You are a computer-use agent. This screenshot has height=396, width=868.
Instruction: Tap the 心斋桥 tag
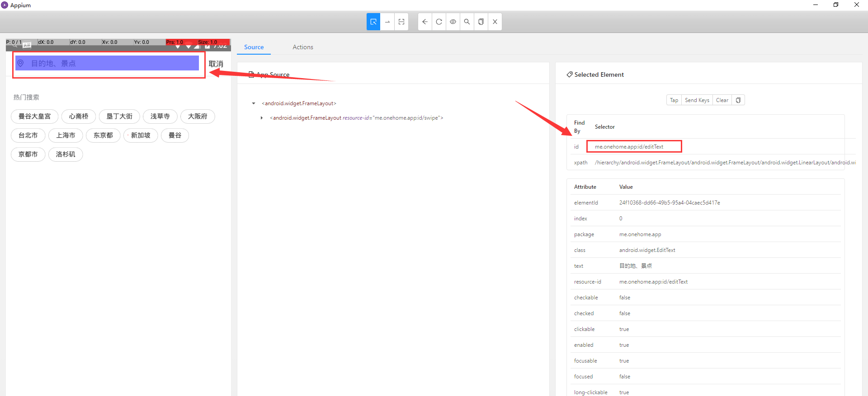[x=79, y=116]
